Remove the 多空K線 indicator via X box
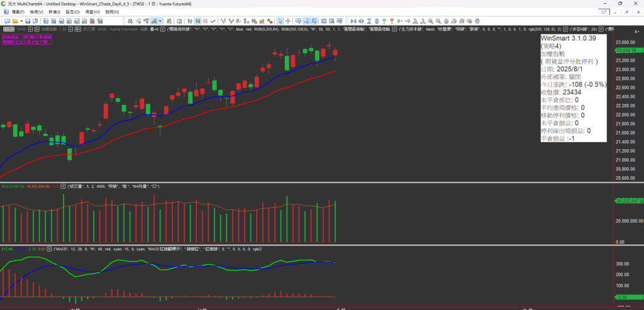This screenshot has height=310, width=644. 565,29
